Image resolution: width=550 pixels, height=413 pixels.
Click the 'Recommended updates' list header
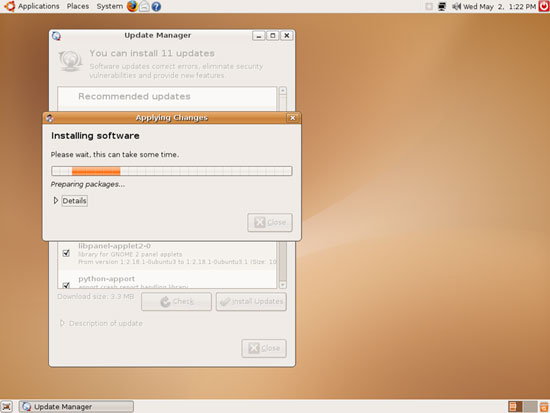click(x=134, y=96)
